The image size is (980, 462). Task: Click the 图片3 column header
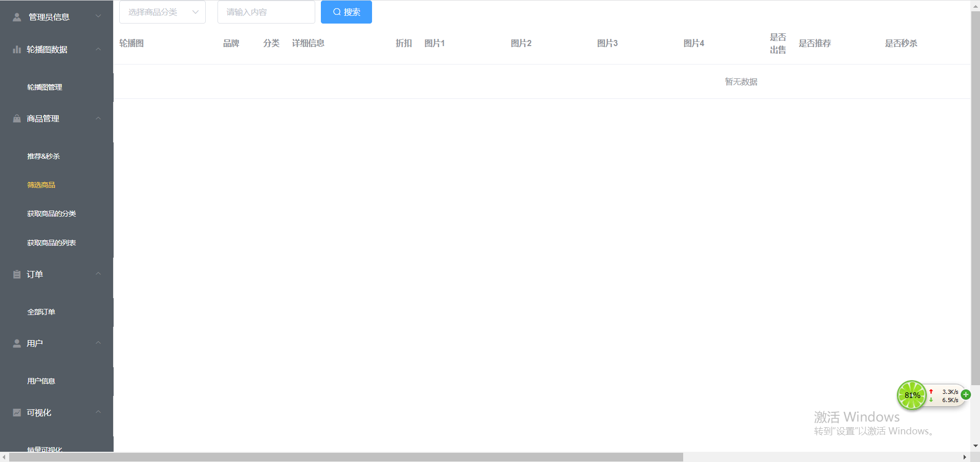pyautogui.click(x=608, y=43)
